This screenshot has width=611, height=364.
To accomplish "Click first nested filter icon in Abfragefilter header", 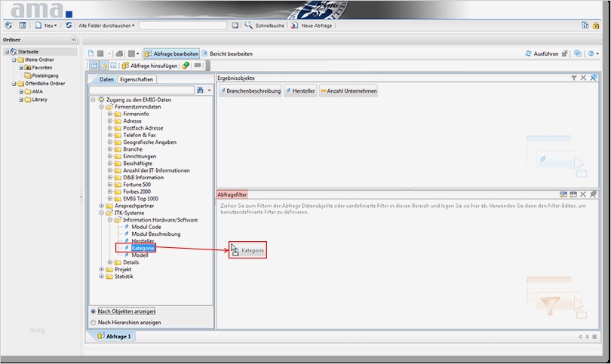I will click(563, 194).
